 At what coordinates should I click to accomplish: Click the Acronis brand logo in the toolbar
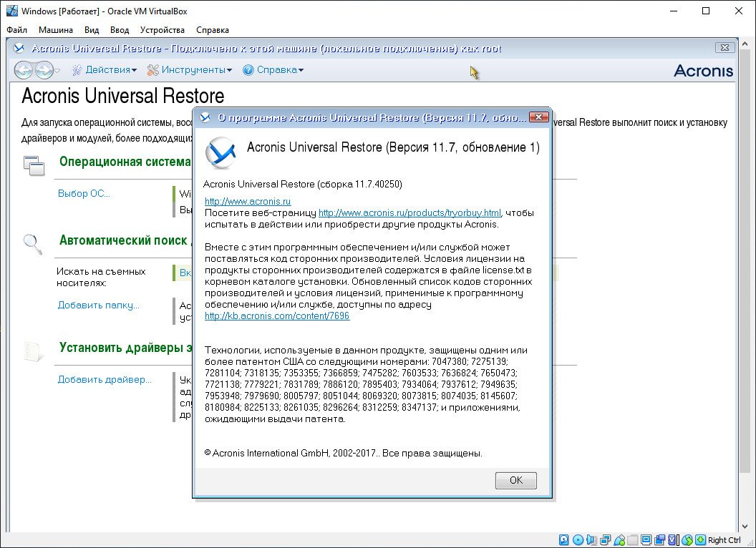point(704,71)
